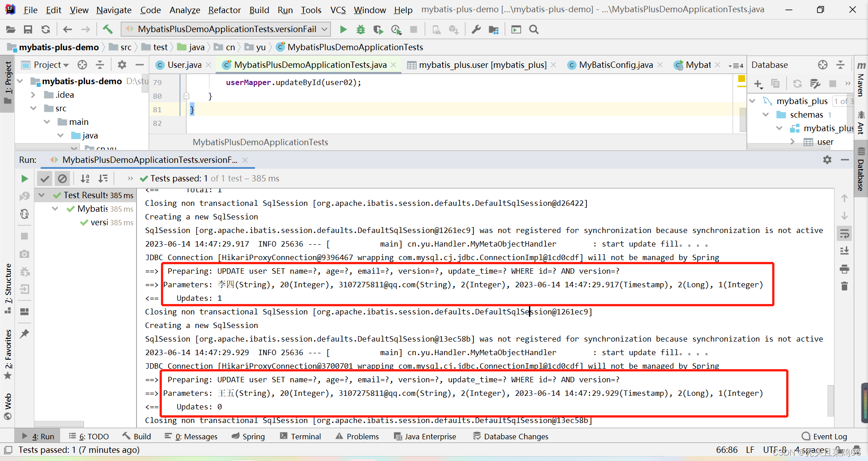Open the Refactor menu
Screen dimensions: 868x461
point(224,10)
